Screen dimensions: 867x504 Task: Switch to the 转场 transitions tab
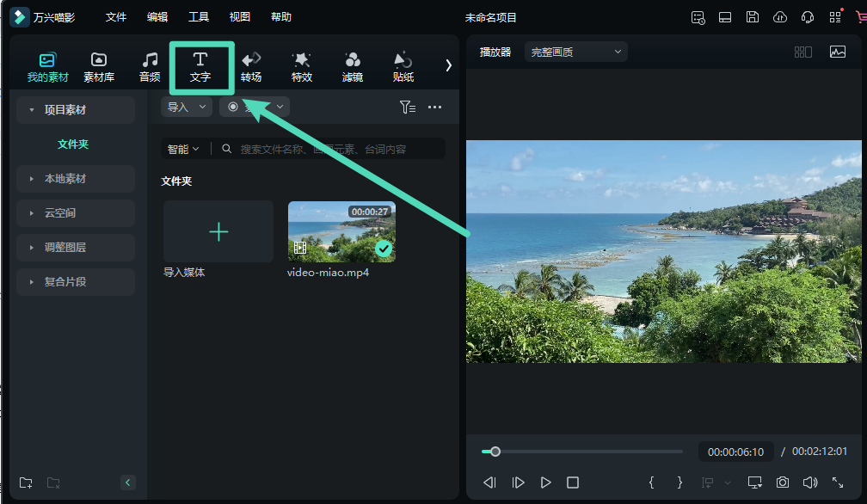coord(251,67)
